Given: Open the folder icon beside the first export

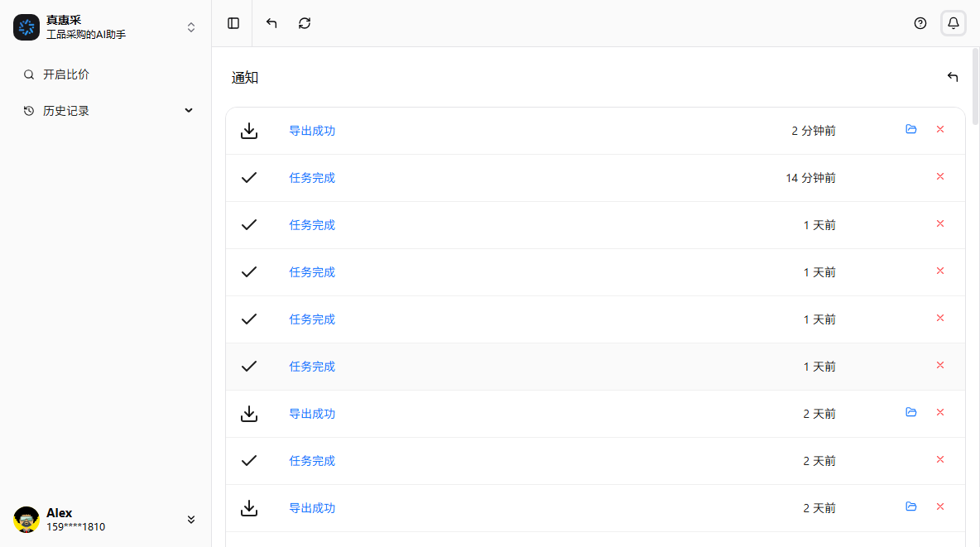Looking at the screenshot, I should click(x=911, y=129).
